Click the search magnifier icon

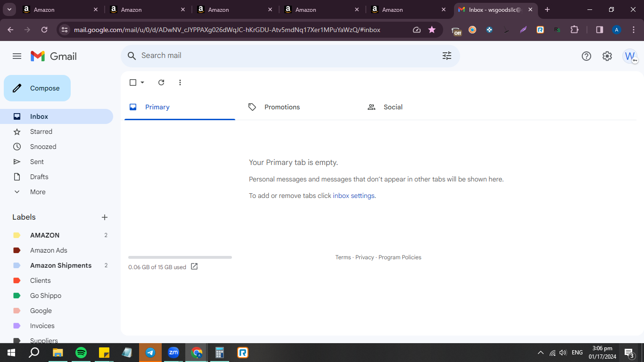[132, 56]
